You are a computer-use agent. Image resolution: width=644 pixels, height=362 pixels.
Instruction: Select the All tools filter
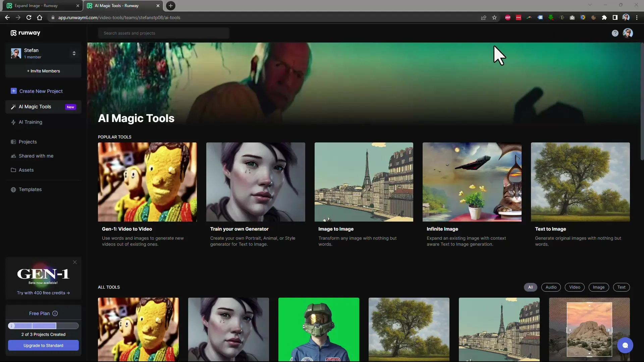[530, 287]
